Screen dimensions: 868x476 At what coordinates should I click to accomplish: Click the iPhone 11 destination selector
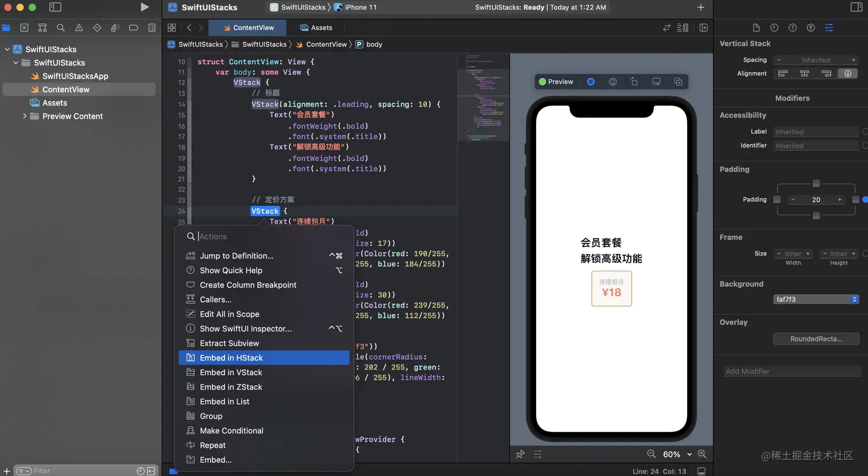point(355,7)
